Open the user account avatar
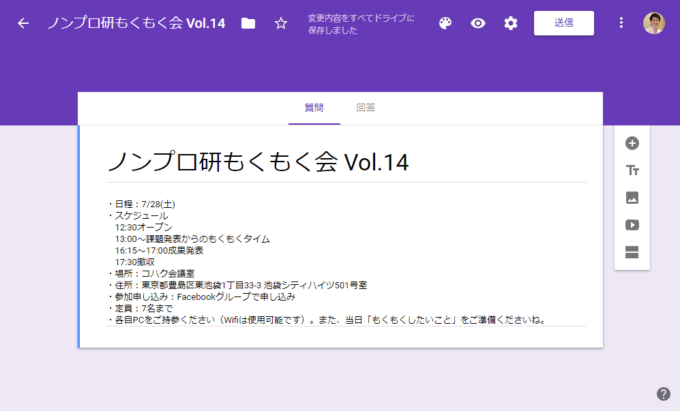This screenshot has width=680, height=411. click(x=654, y=23)
